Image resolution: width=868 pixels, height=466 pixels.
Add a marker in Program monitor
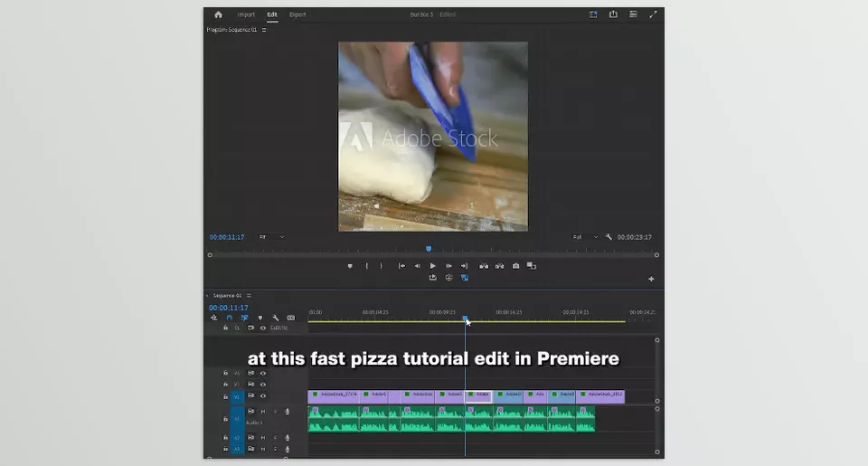[x=350, y=266]
